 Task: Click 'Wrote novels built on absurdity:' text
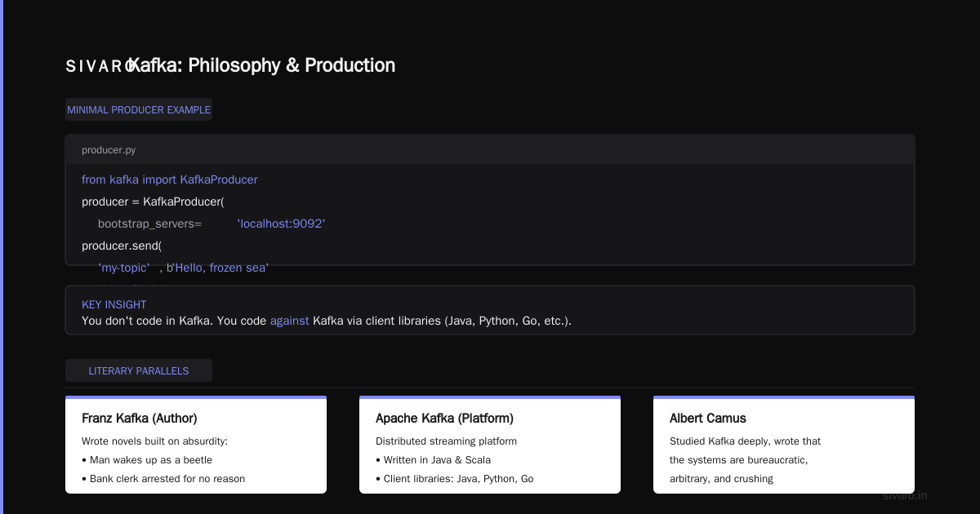(x=154, y=441)
